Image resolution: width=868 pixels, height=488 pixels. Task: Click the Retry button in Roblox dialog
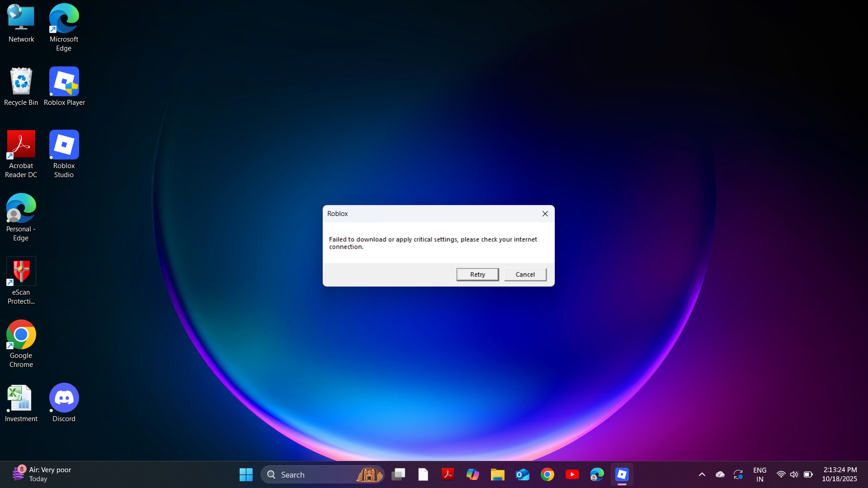[477, 274]
